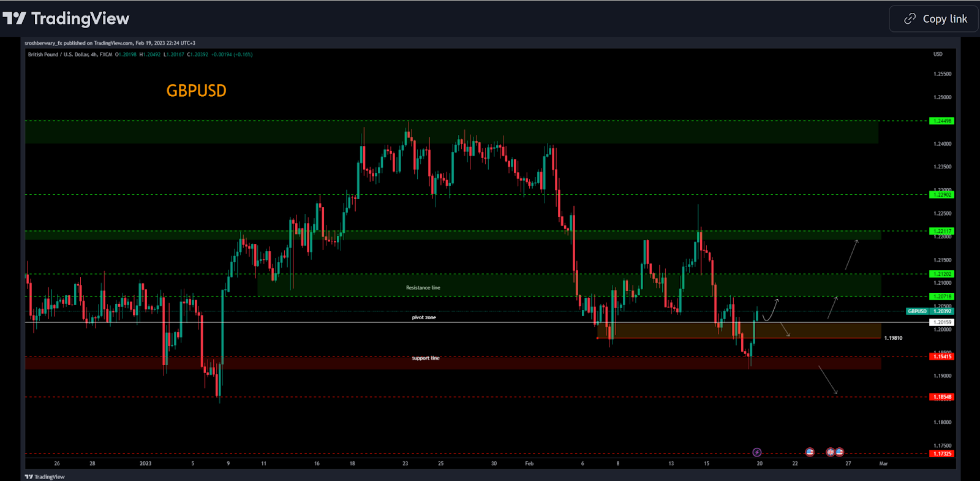The width and height of the screenshot is (980, 481).
Task: Click the 1.20000 price axis tick
Action: [943, 330]
